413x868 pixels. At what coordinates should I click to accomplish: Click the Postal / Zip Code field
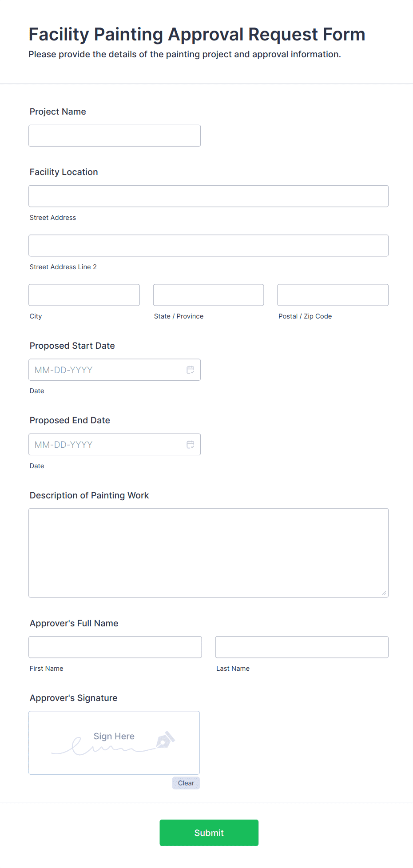point(333,295)
